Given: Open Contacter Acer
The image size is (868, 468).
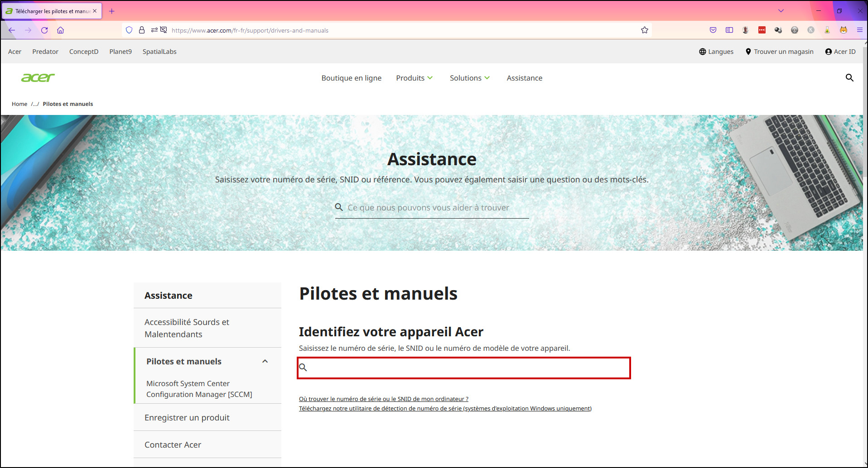Looking at the screenshot, I should 173,445.
